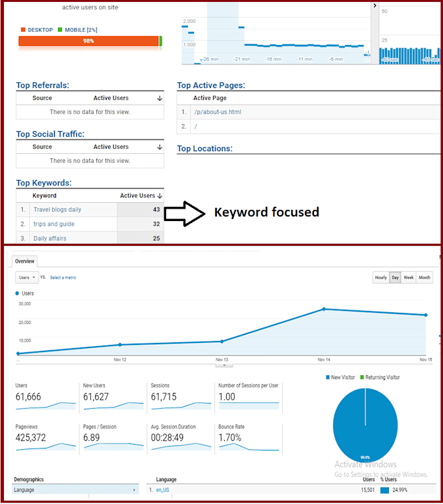Switch chart to Day view
Viewport: 443px width, 504px height.
(395, 277)
